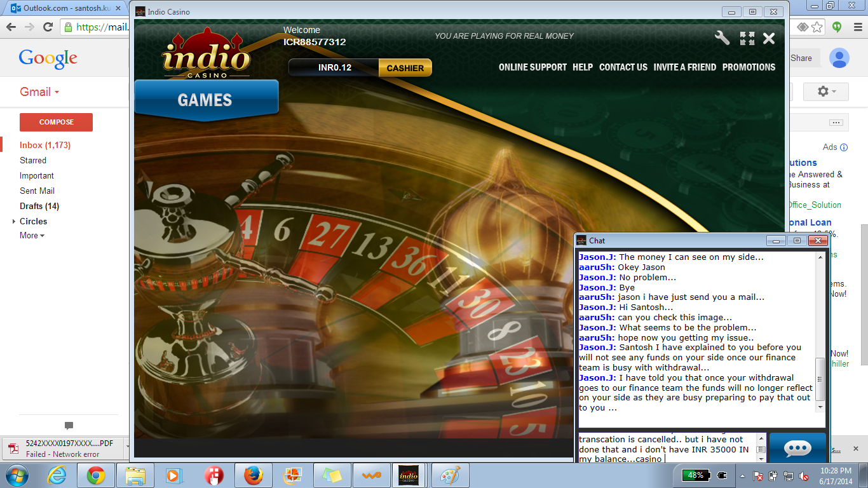Maximize the Chat window
This screenshot has height=488, width=868.
click(x=797, y=241)
